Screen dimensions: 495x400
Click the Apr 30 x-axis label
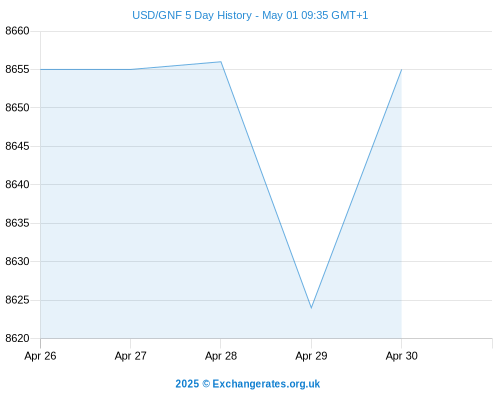point(402,356)
